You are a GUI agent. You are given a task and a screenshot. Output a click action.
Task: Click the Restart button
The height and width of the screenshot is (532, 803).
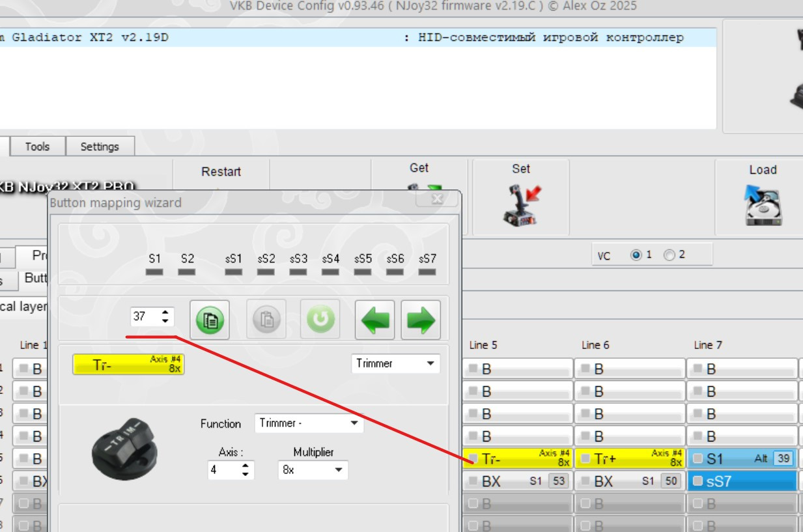pos(221,172)
